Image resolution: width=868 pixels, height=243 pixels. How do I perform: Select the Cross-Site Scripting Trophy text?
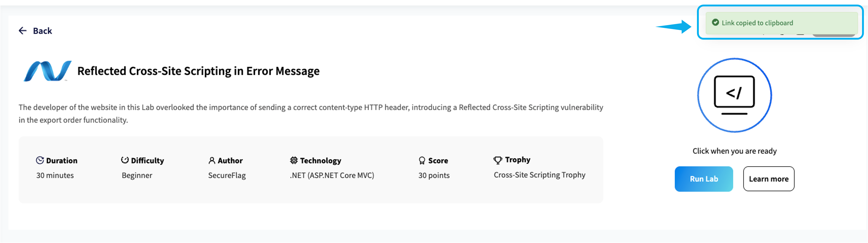(539, 175)
